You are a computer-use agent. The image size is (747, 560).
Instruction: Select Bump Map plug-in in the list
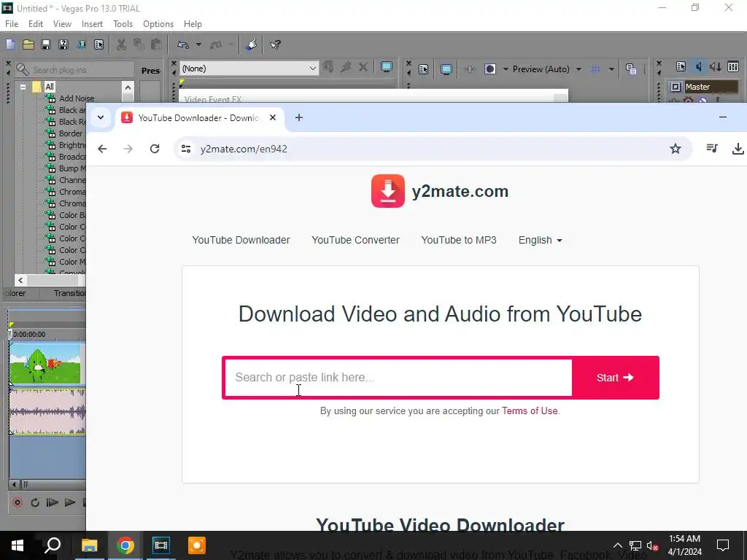pyautogui.click(x=72, y=168)
